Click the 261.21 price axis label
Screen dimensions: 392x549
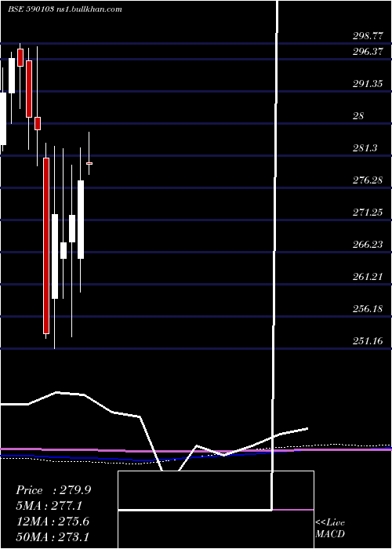(368, 277)
